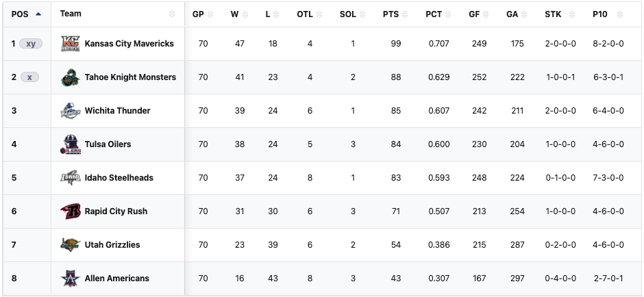Click the Idaho Steelheads team logo

[71, 178]
